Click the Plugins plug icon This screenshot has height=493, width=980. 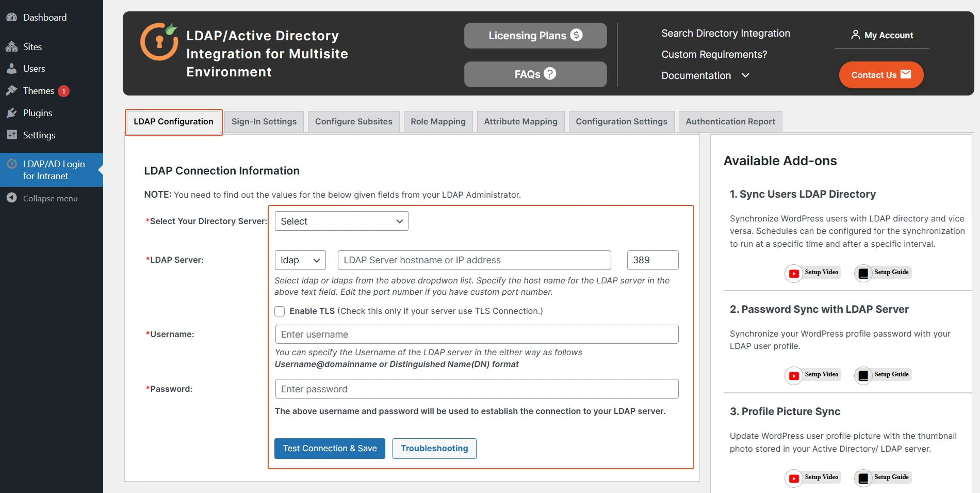(x=11, y=113)
